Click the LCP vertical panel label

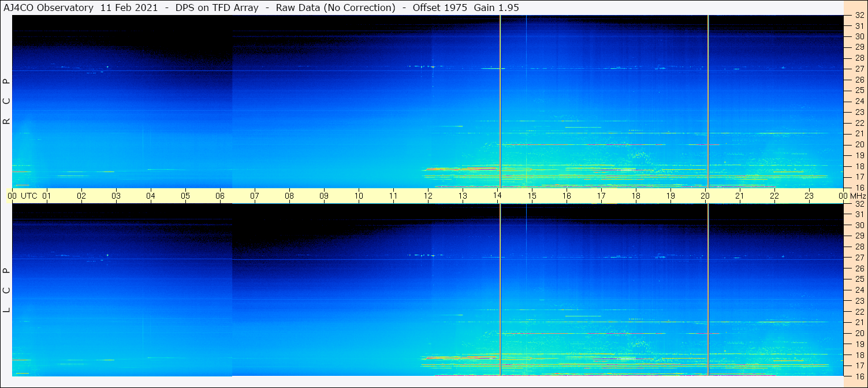click(6, 290)
